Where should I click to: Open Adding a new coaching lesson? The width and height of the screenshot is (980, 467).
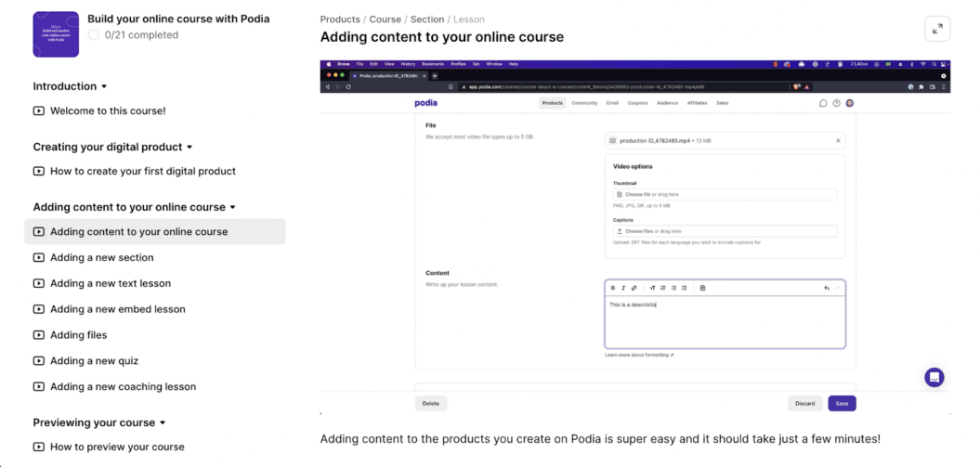pos(114,387)
